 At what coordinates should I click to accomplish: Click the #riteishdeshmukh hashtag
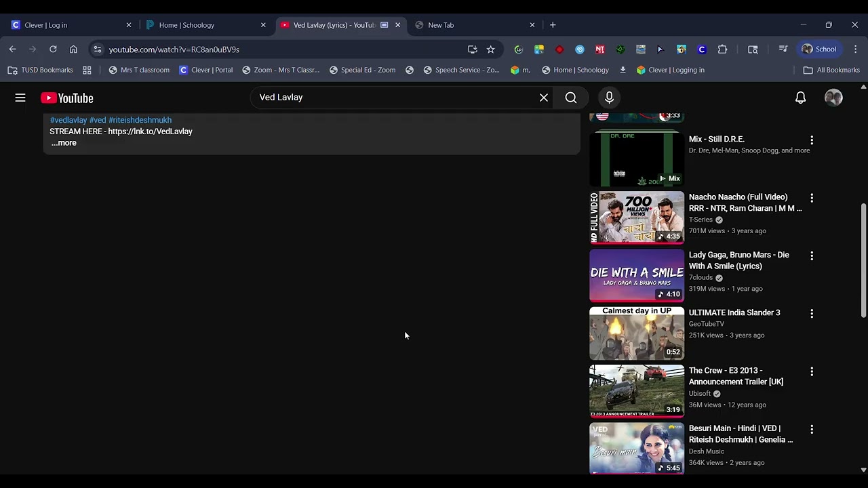[140, 120]
